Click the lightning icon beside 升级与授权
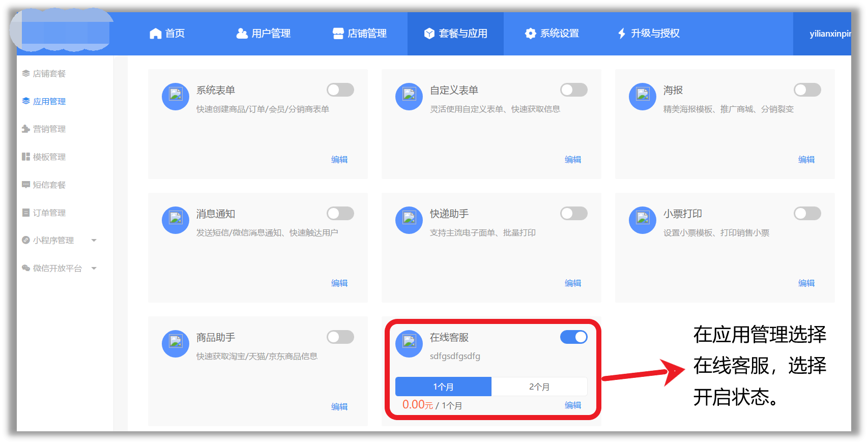The image size is (868, 444). click(x=622, y=34)
